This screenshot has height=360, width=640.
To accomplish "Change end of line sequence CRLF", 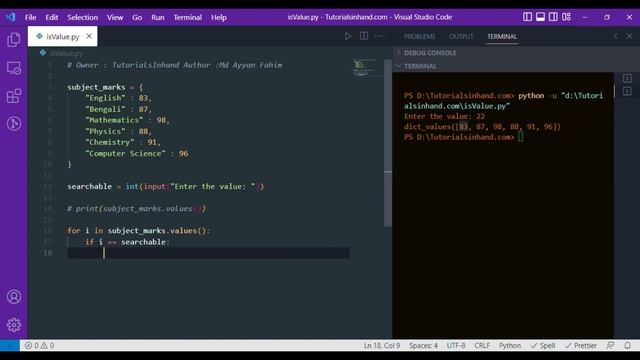I will pyautogui.click(x=482, y=346).
